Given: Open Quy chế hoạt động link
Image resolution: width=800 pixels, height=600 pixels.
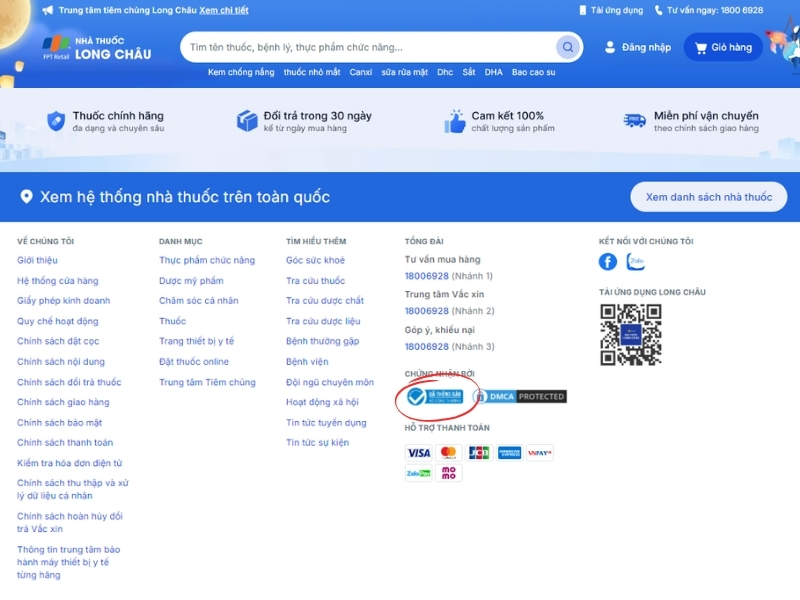Looking at the screenshot, I should pyautogui.click(x=58, y=321).
